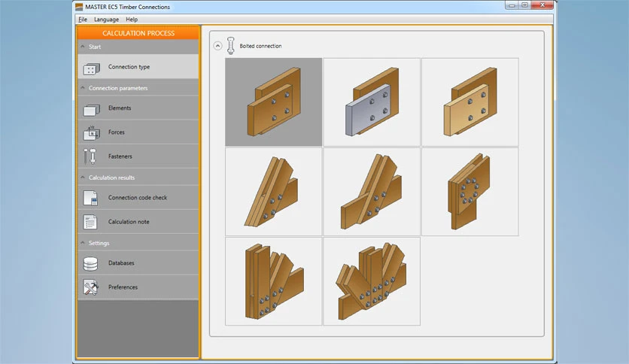Choose the light panel bolted connection thumbnail

470,102
